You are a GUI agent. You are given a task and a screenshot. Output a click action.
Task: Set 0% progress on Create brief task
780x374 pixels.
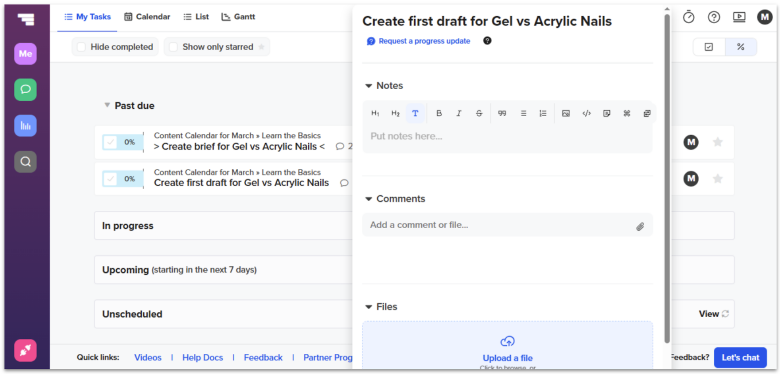click(130, 142)
